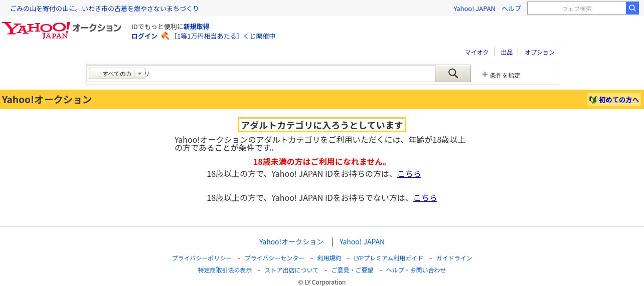Click the hammer icon next to ログイン
This screenshot has height=286, width=644.
point(165,36)
